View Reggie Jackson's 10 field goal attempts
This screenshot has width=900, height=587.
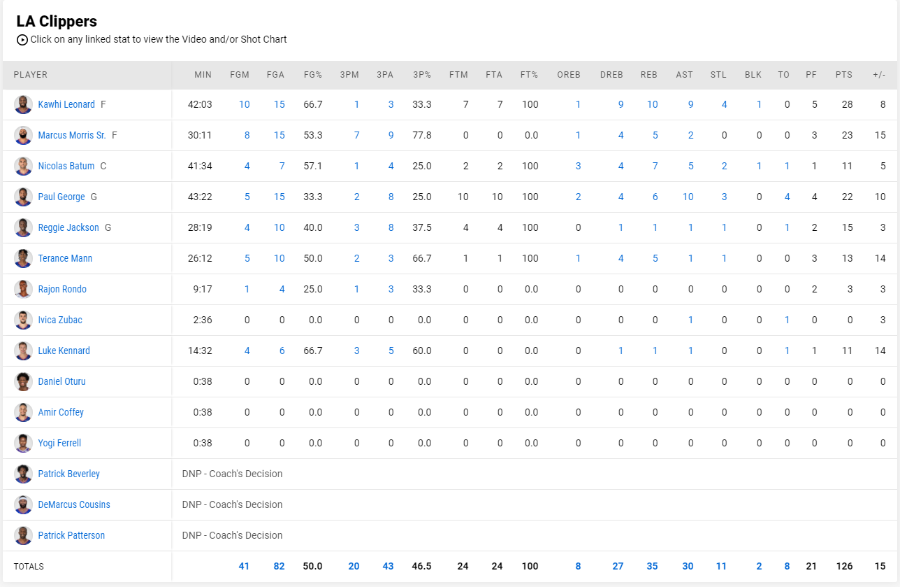click(x=279, y=228)
